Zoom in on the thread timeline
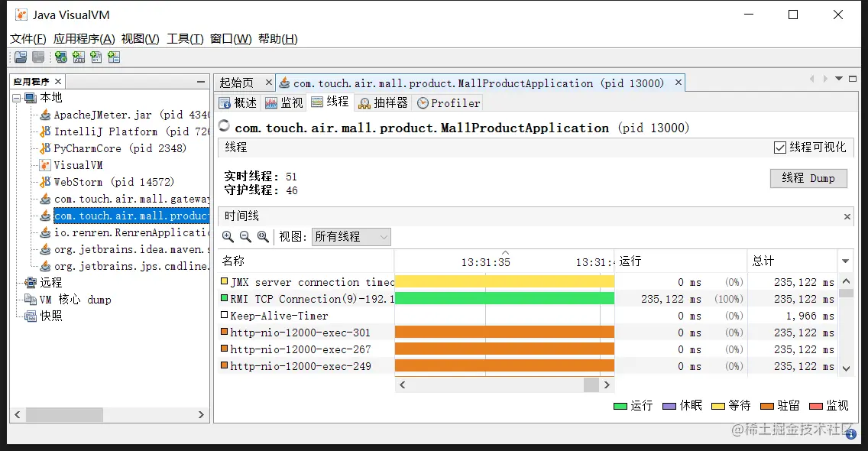This screenshot has height=451, width=868. coord(228,236)
